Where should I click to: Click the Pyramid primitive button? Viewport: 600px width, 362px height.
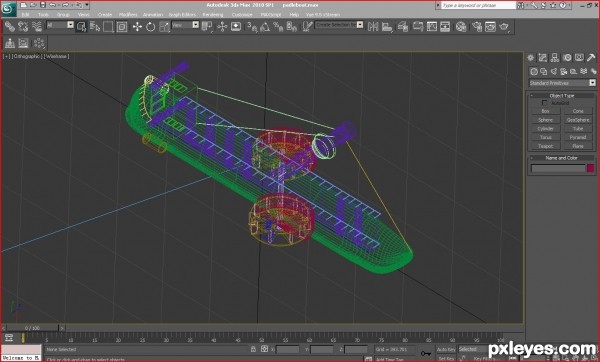578,137
